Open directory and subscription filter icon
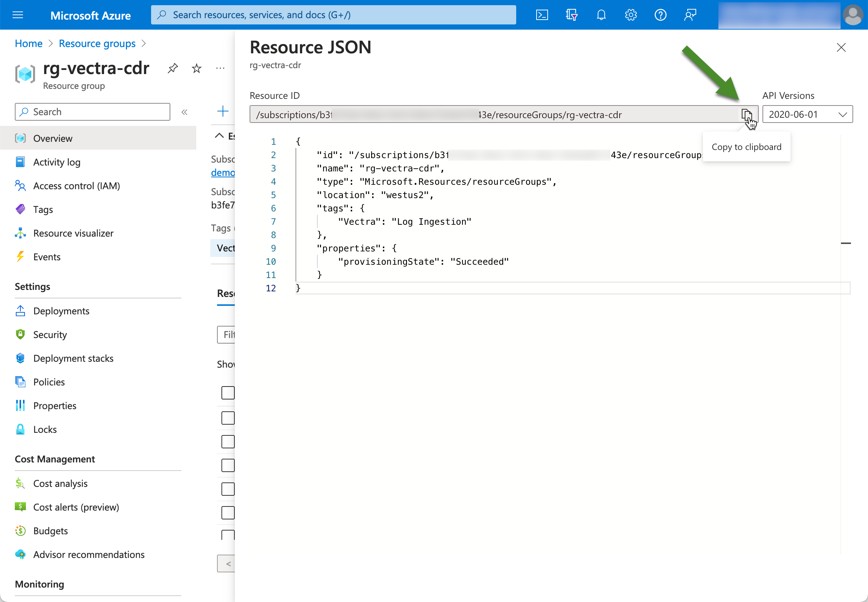 tap(571, 15)
